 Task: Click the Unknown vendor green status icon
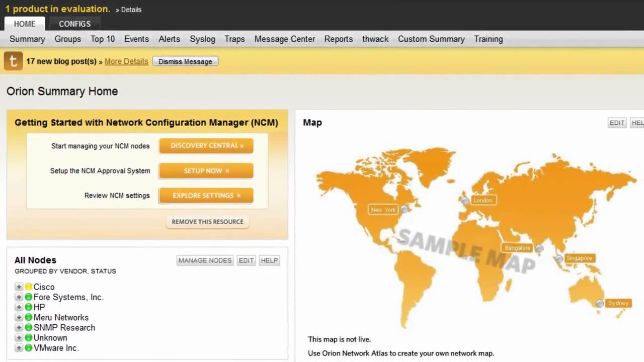[x=29, y=338]
